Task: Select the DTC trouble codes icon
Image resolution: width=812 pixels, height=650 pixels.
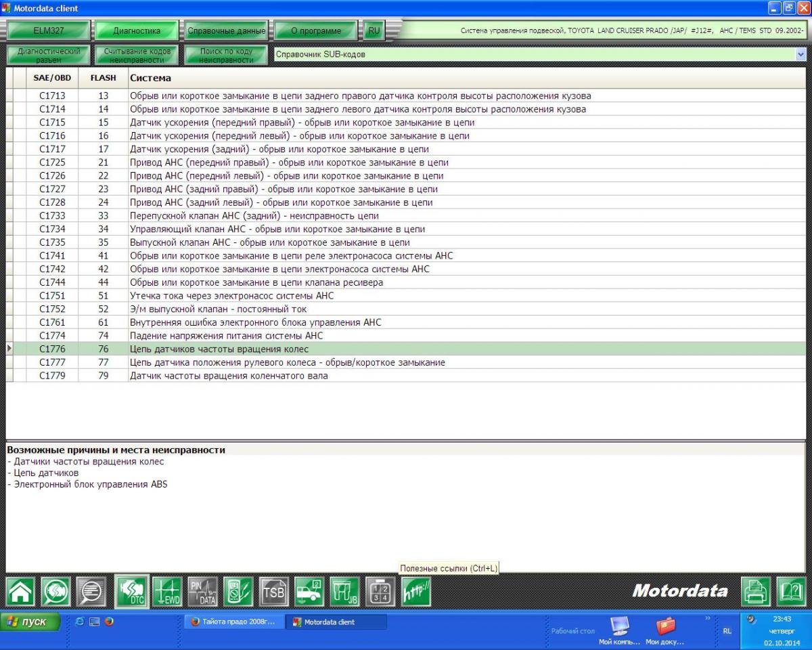Action: click(131, 590)
